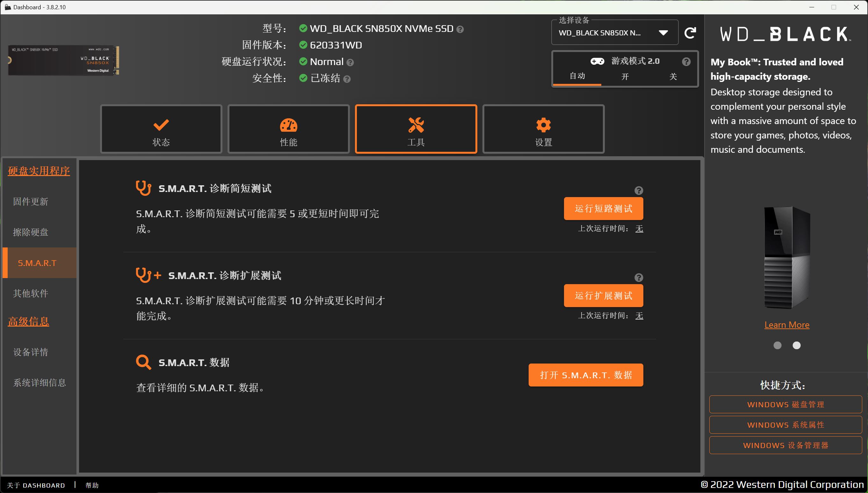Expand the 硬盘实用程序 section
Image resolution: width=868 pixels, height=493 pixels.
coord(39,171)
